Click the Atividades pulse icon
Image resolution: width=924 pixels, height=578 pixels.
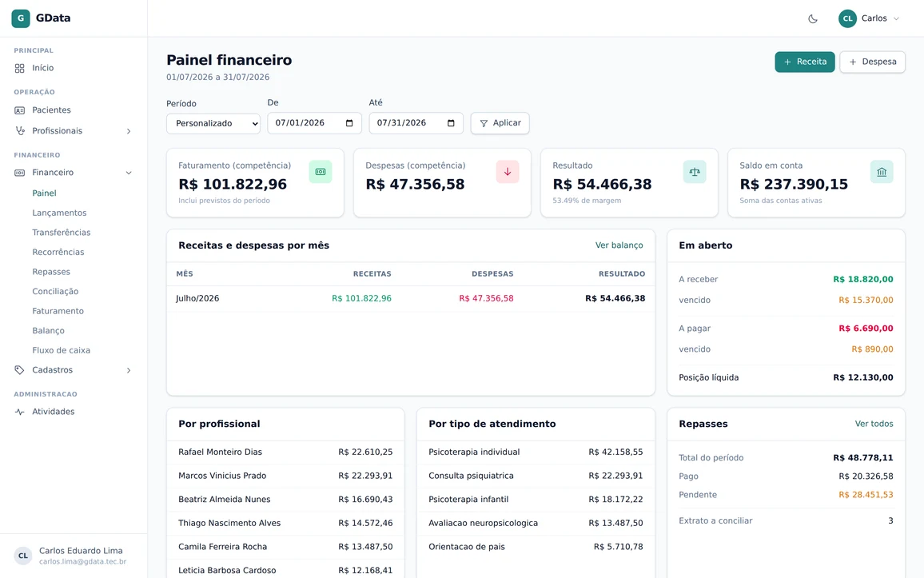[19, 412]
